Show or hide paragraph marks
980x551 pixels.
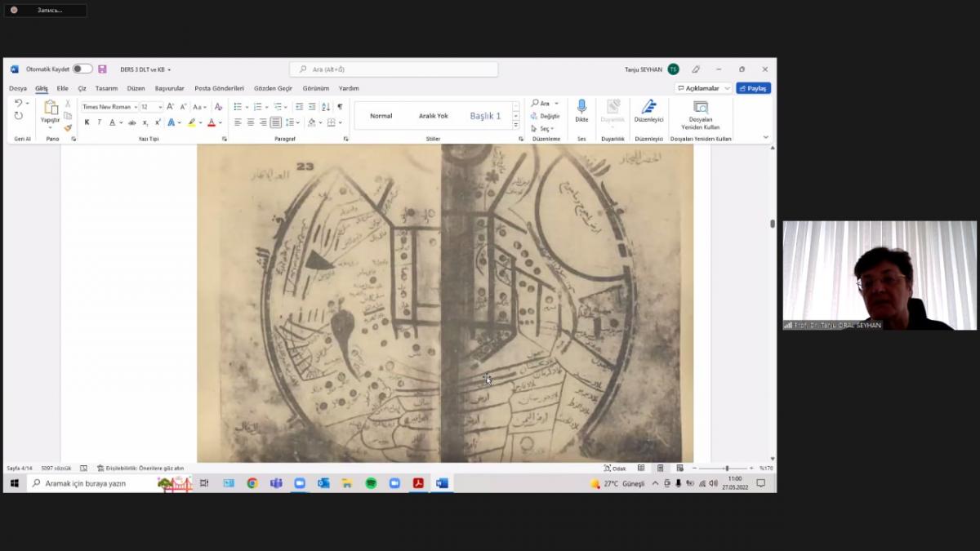[340, 107]
